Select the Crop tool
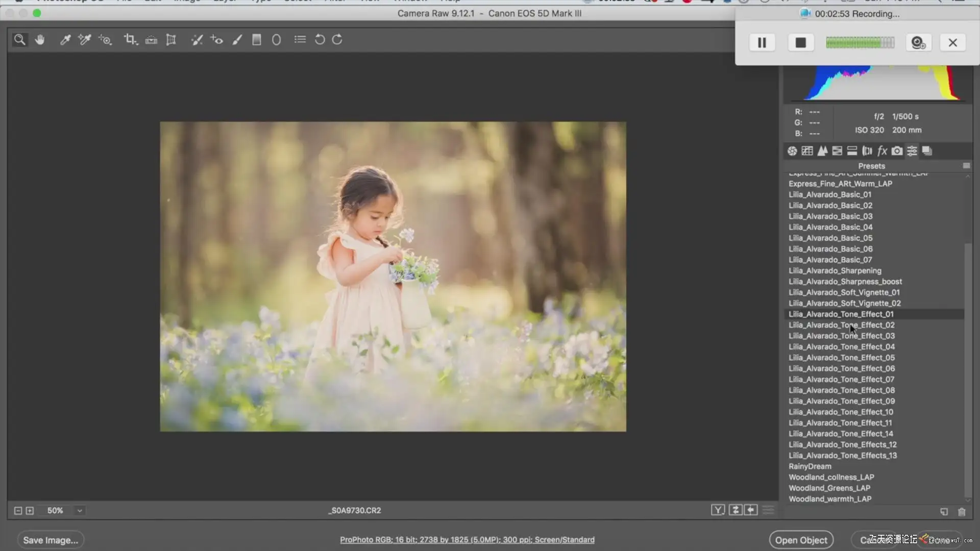The image size is (980, 551). tap(130, 40)
